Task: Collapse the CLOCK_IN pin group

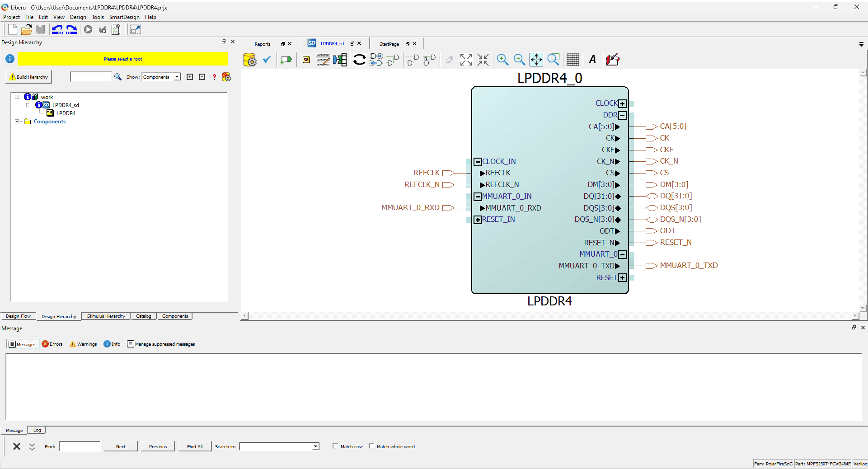Action: [478, 162]
